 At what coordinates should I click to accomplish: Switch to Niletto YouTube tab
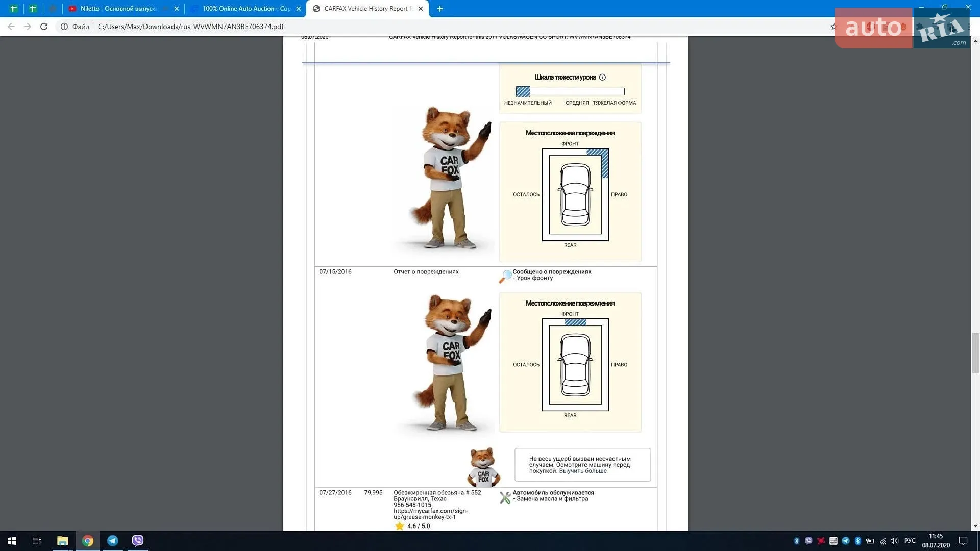click(x=118, y=9)
